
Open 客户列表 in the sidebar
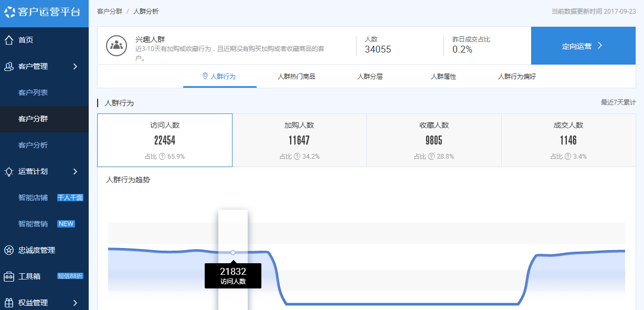point(33,92)
